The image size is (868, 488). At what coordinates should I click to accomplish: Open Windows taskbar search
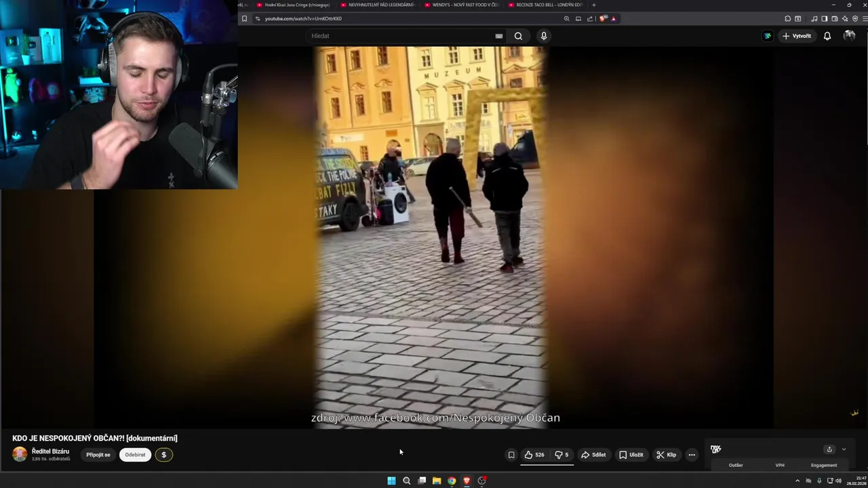(406, 481)
